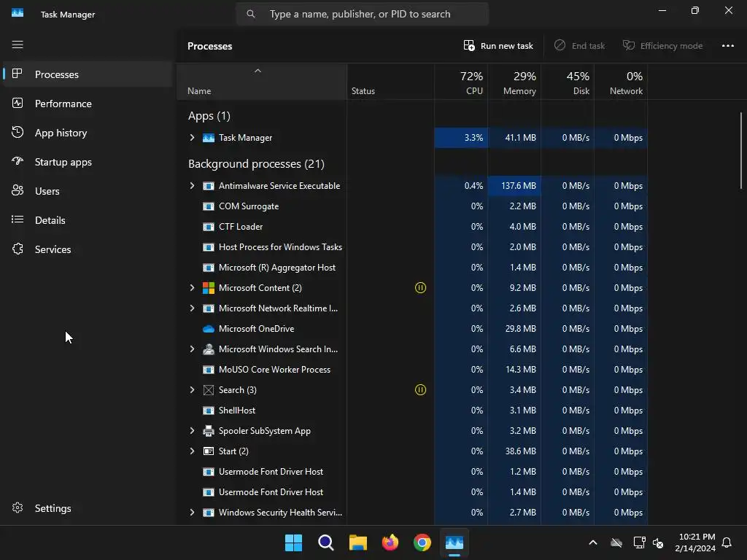Image resolution: width=747 pixels, height=560 pixels.
Task: Open the Details page
Action: (x=88, y=220)
